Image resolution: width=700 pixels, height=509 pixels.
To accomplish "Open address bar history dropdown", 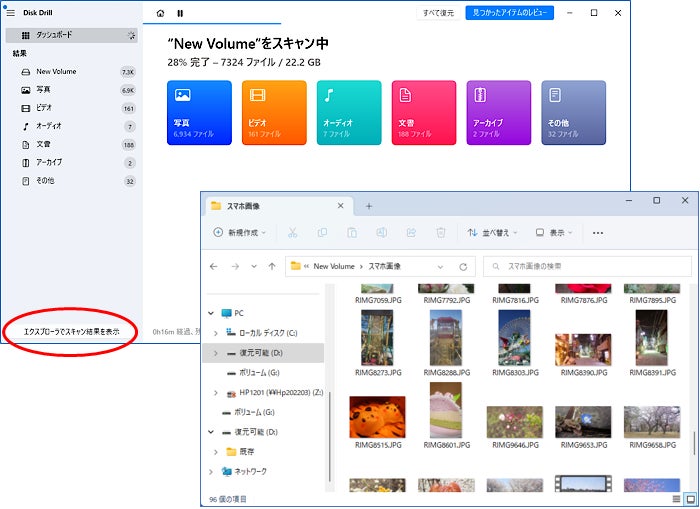I will [x=440, y=267].
